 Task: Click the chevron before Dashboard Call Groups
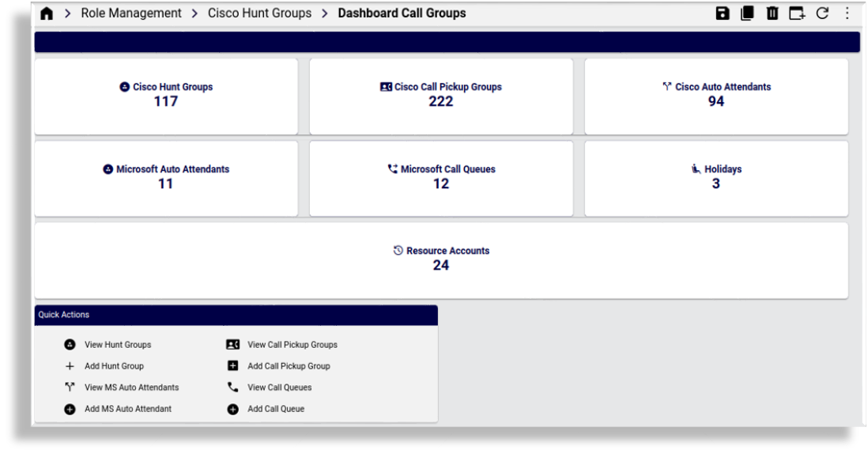pos(325,13)
